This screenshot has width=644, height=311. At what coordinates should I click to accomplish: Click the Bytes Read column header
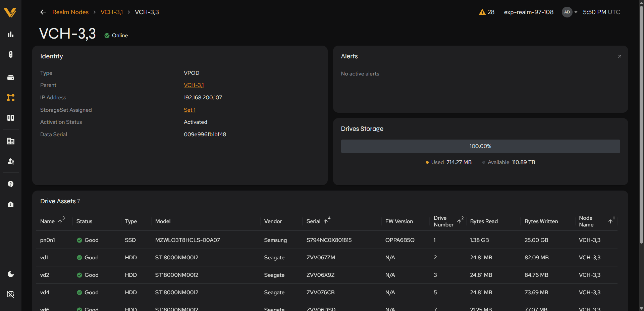(x=484, y=221)
